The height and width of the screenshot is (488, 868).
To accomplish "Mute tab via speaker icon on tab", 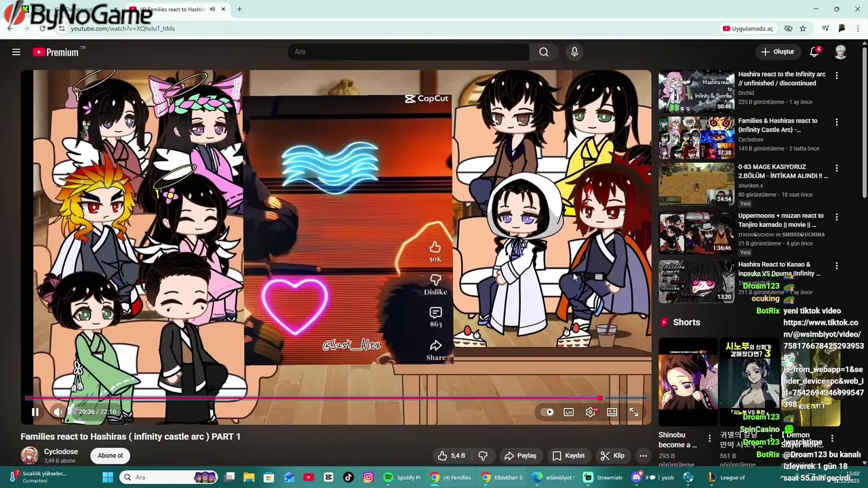I will coord(212,9).
